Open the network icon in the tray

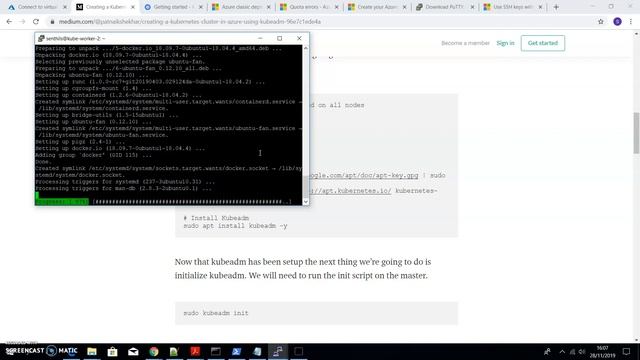572,352
